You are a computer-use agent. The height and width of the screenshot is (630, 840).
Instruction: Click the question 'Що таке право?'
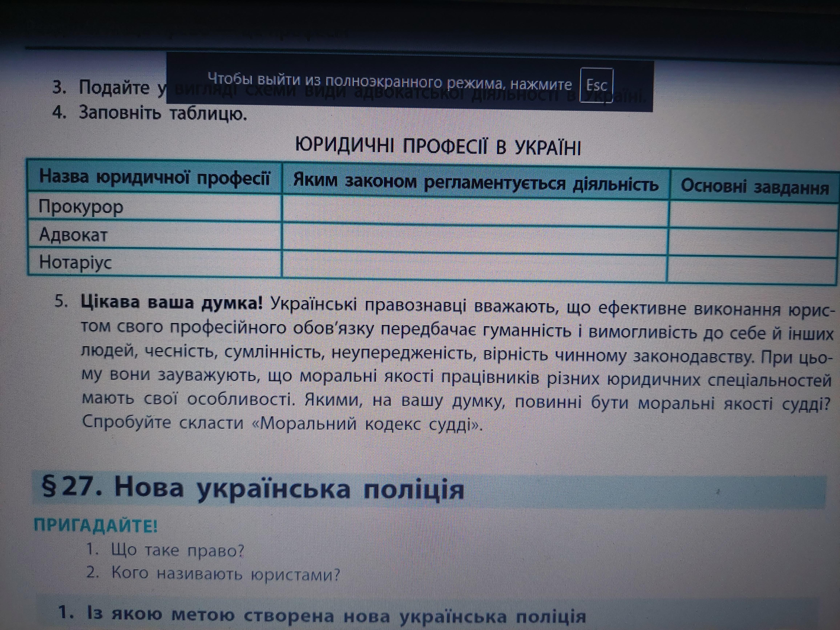177,550
